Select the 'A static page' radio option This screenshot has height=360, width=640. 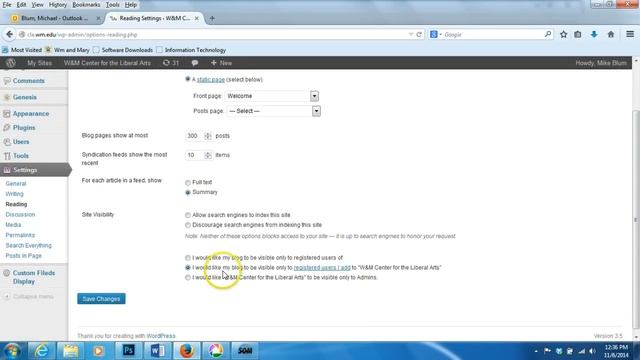(188, 79)
